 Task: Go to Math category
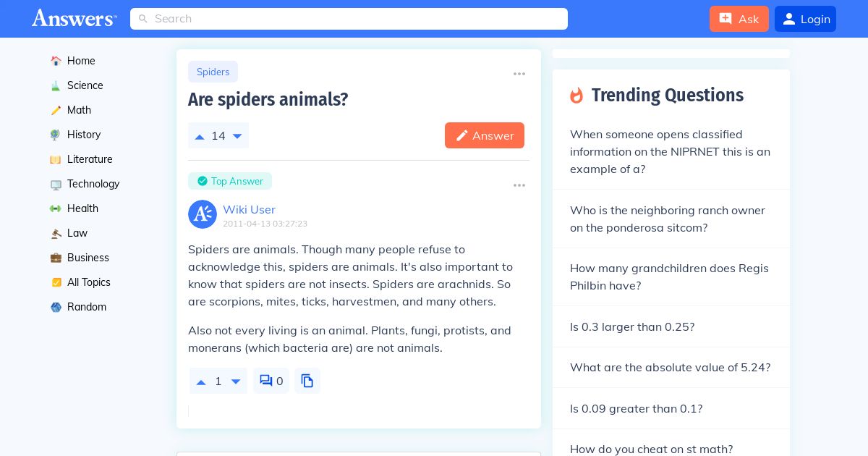tap(79, 110)
